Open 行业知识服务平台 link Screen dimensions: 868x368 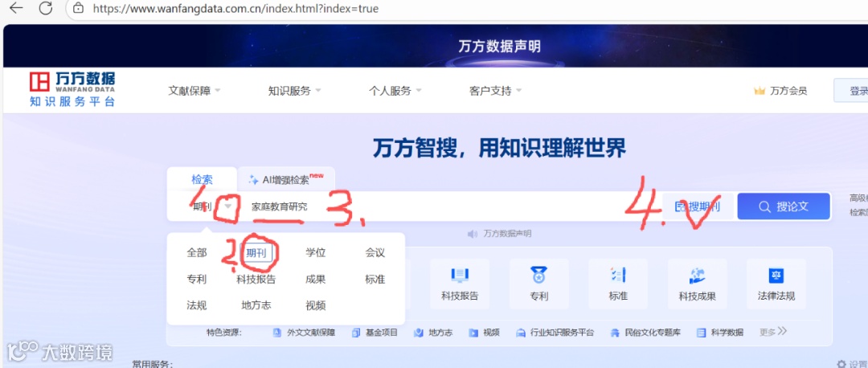555,333
